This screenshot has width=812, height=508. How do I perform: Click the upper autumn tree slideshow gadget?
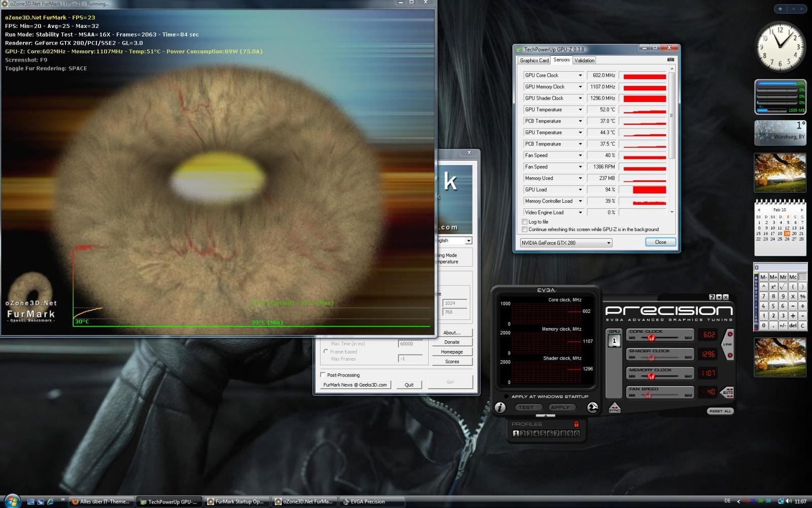coord(780,173)
